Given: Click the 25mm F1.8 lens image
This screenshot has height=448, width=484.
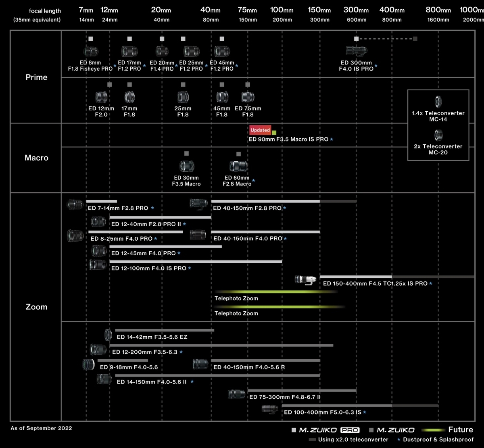Looking at the screenshot, I should click(x=183, y=97).
